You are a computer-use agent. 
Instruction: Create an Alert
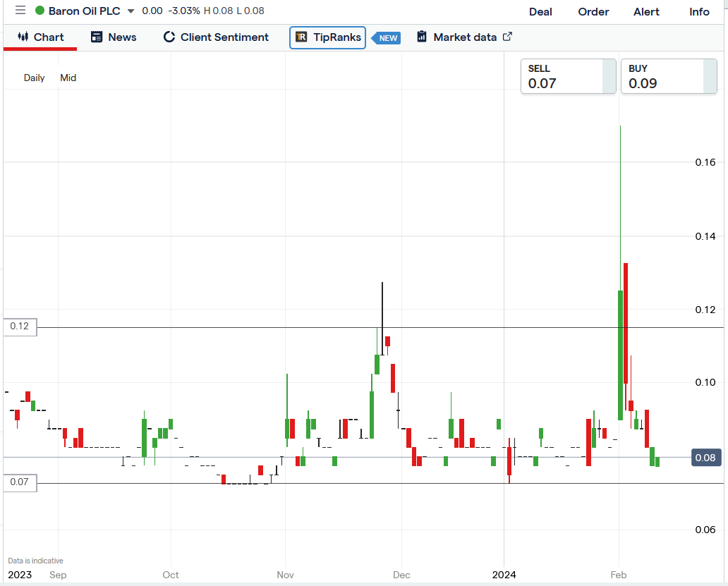coord(646,11)
